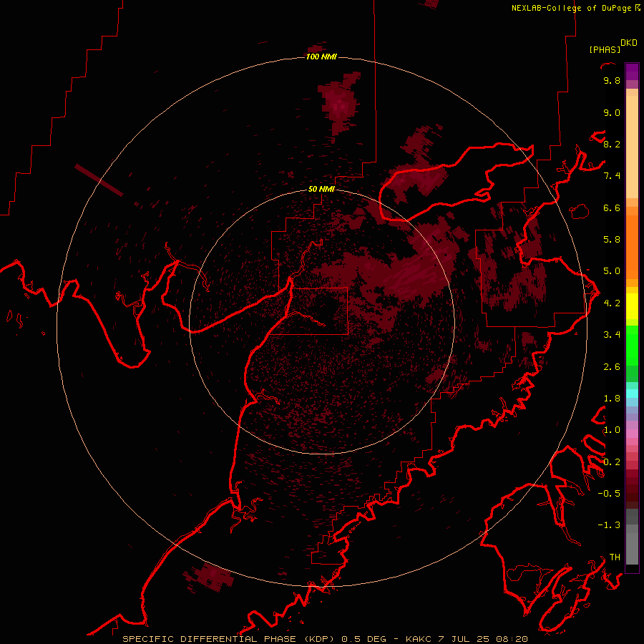Select the 7.4 legend value

pos(612,176)
